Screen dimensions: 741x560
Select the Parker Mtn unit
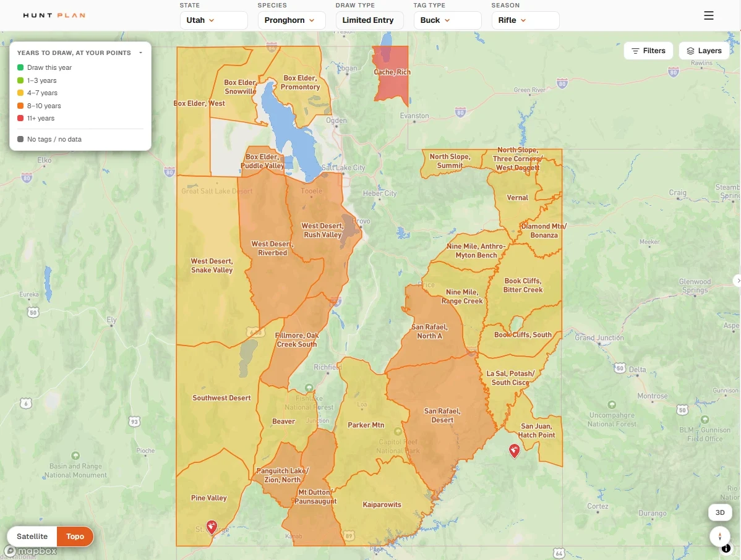[x=366, y=425]
